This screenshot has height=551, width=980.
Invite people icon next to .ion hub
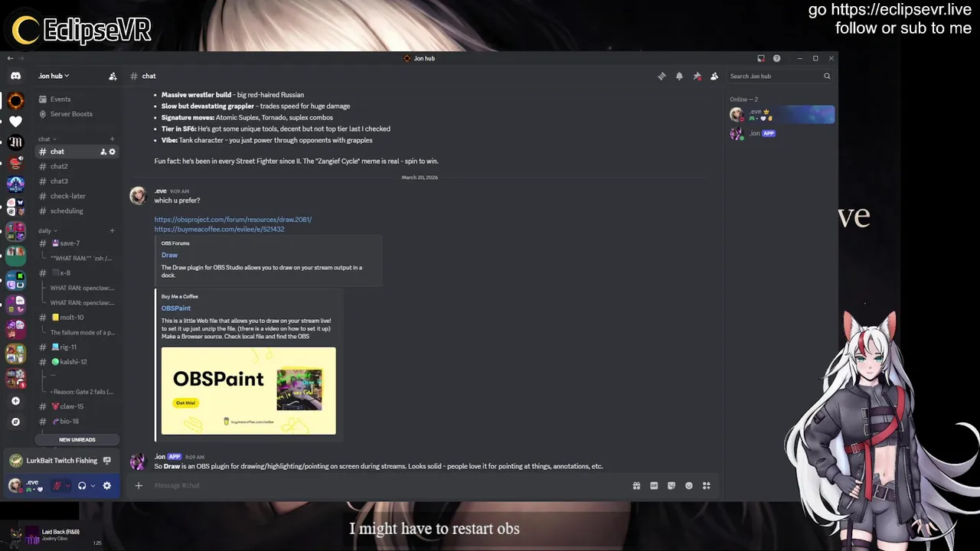point(113,76)
